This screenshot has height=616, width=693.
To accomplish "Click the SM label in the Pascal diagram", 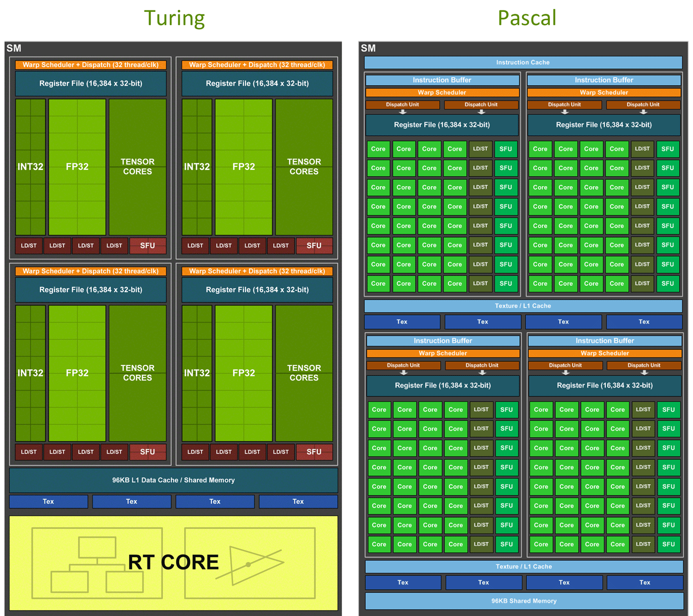I will click(368, 48).
